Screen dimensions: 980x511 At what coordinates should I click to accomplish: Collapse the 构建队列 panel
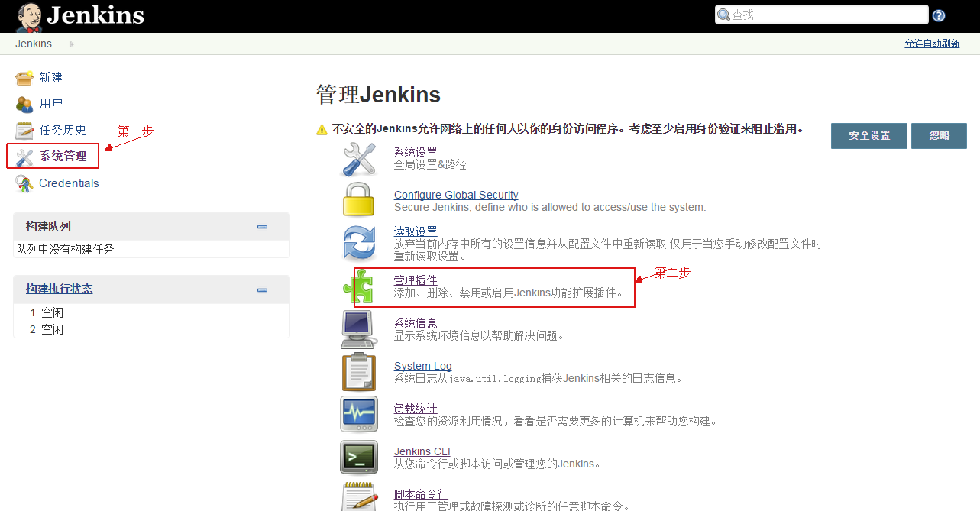262,227
